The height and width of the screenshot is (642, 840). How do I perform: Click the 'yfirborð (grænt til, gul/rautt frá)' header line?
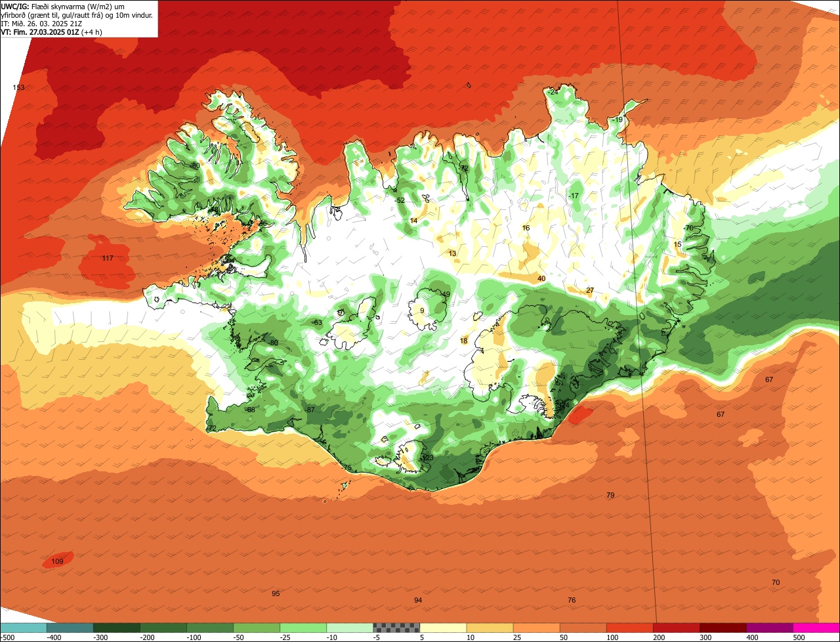(x=77, y=14)
